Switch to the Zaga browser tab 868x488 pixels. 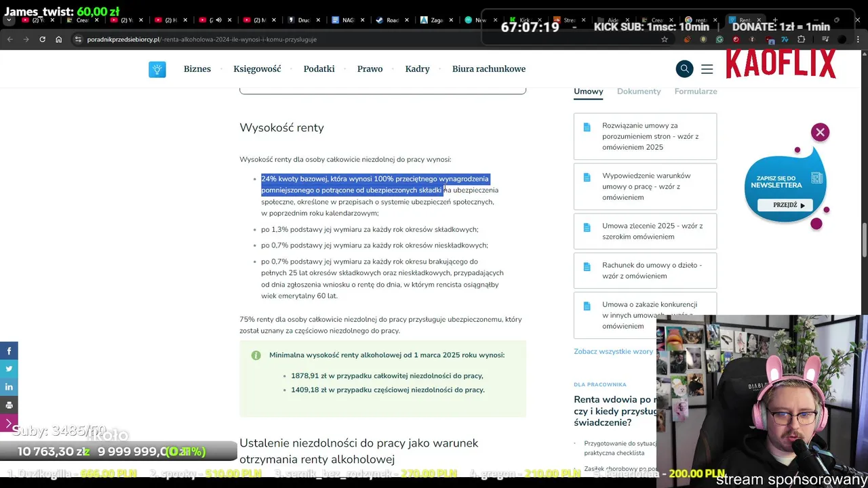436,20
